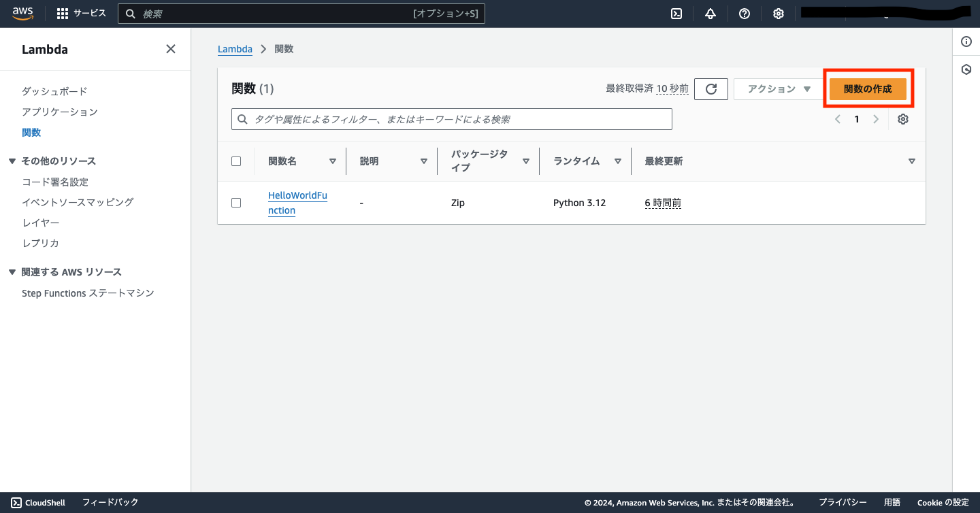980x513 pixels.
Task: Sort by パッケージタイプ column arrow
Action: (x=526, y=161)
